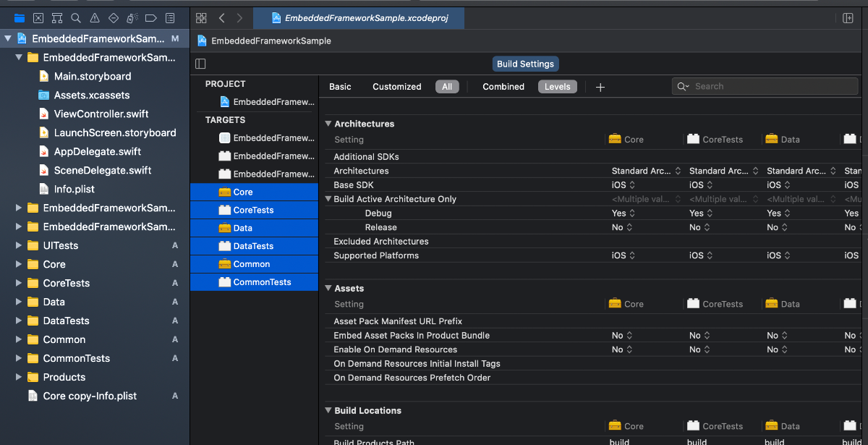The height and width of the screenshot is (445, 868).
Task: Open the Symbol navigator
Action: [57, 18]
